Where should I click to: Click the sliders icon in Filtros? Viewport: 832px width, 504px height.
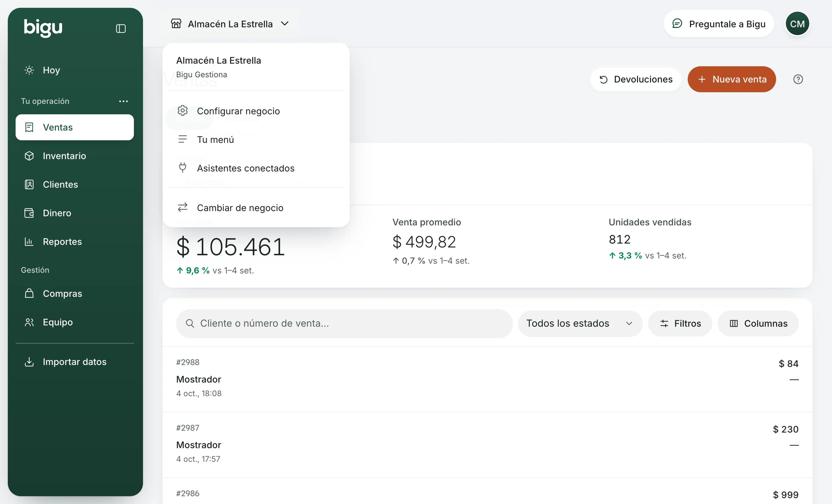tap(664, 323)
